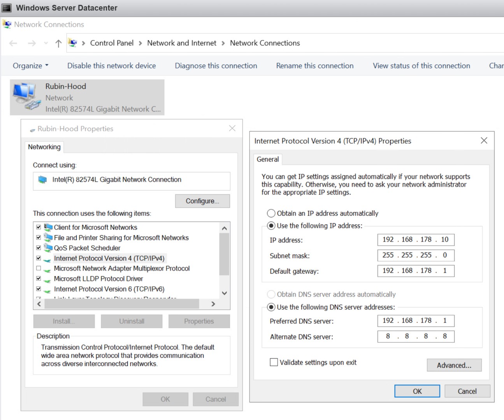Click horizontal scroll left arrow in items list
Image resolution: width=504 pixels, height=420 pixels.
click(x=39, y=304)
